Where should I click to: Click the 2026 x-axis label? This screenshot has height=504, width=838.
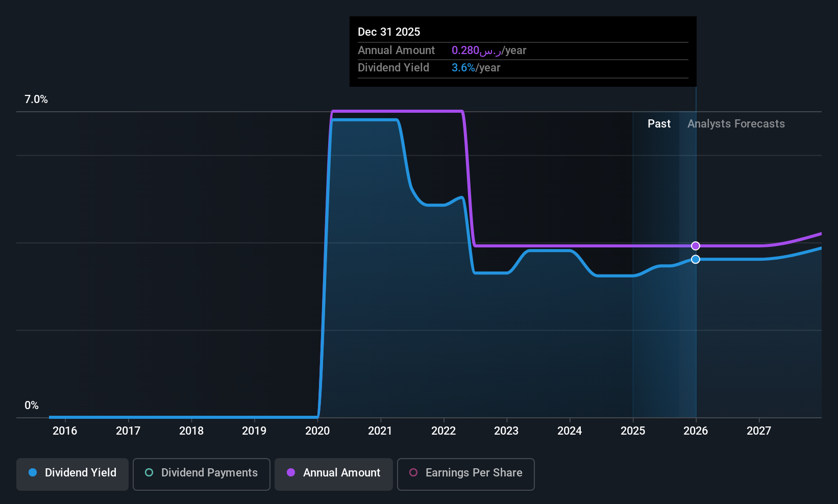(696, 431)
